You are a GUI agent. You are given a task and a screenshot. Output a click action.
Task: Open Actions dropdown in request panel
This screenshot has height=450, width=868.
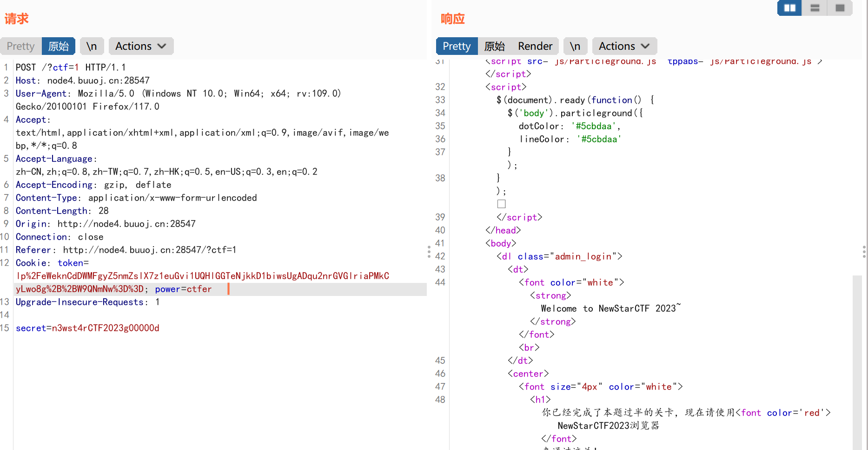coord(141,46)
